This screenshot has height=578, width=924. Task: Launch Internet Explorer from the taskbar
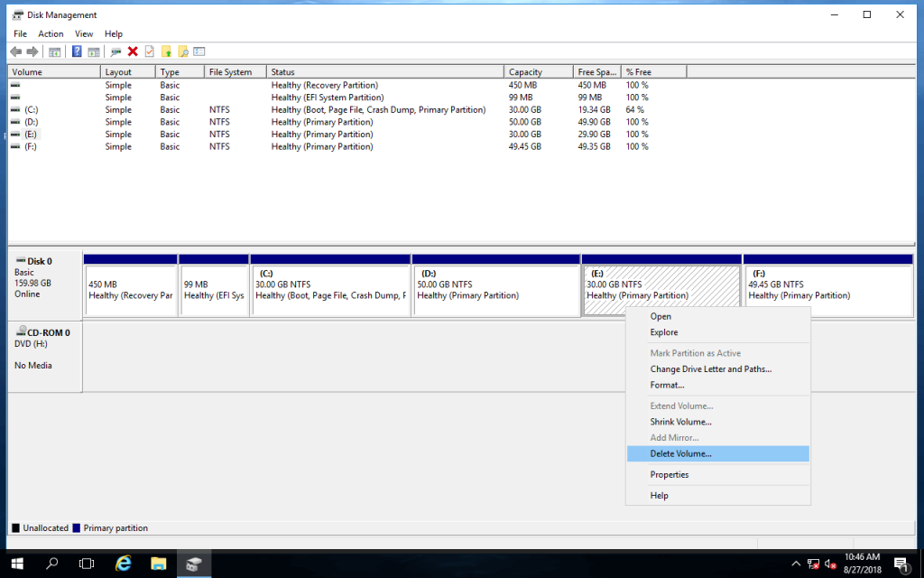pos(124,564)
